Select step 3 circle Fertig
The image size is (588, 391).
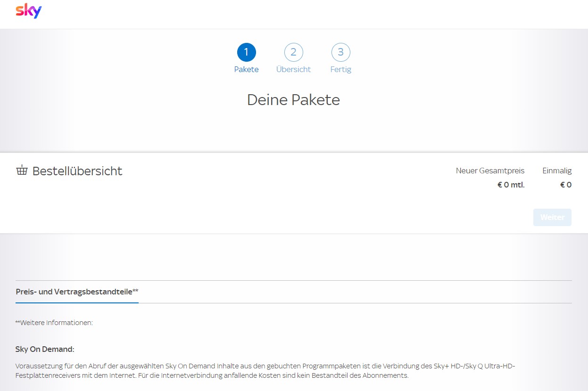point(341,52)
